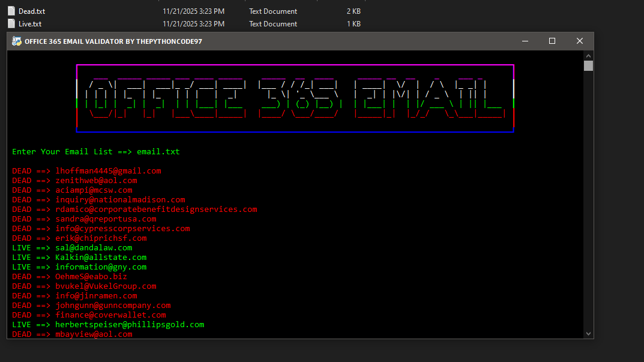The height and width of the screenshot is (362, 644).
Task: Click the Text Document type of Live.txt
Action: (x=273, y=24)
